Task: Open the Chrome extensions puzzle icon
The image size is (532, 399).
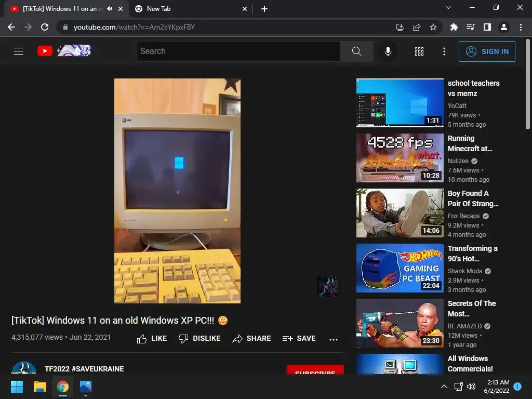Action: click(454, 27)
